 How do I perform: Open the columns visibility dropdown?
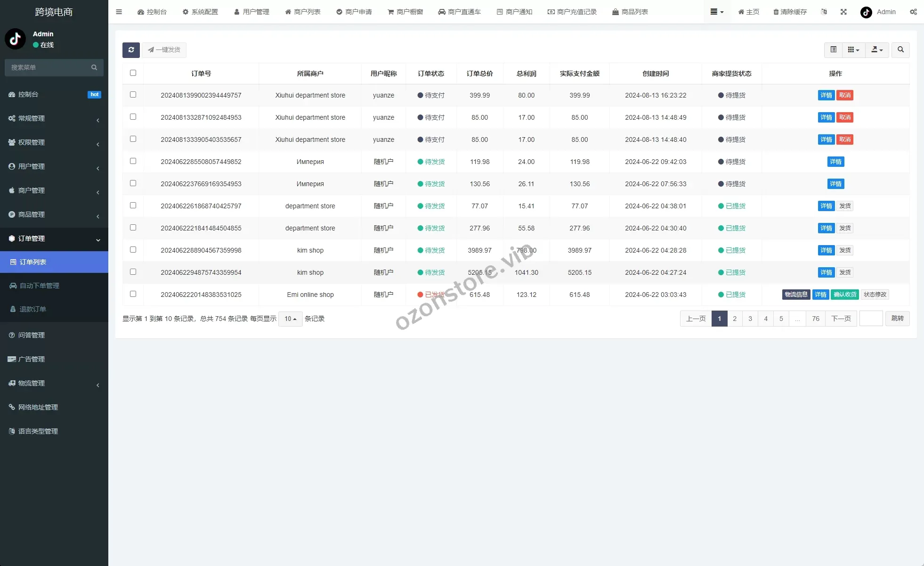(x=853, y=50)
